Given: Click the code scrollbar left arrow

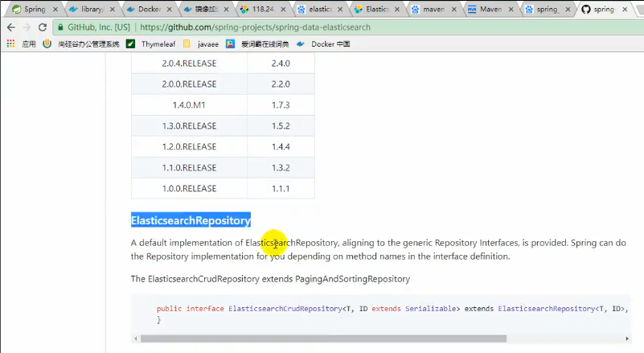Looking at the screenshot, I should tap(136, 339).
